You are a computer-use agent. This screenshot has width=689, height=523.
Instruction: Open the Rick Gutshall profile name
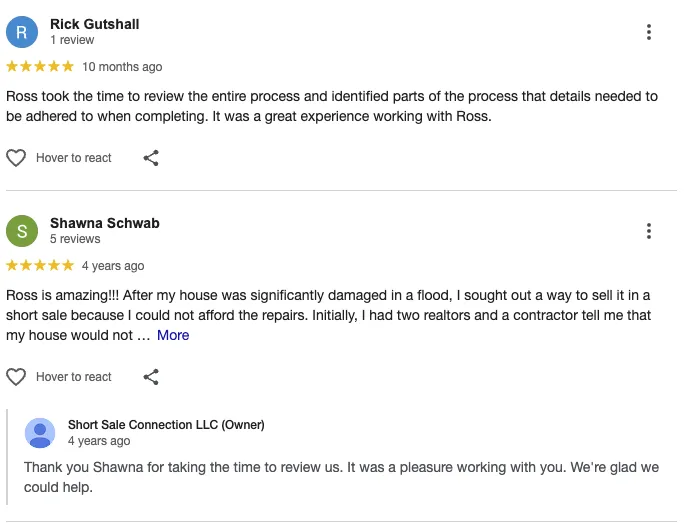tap(94, 24)
